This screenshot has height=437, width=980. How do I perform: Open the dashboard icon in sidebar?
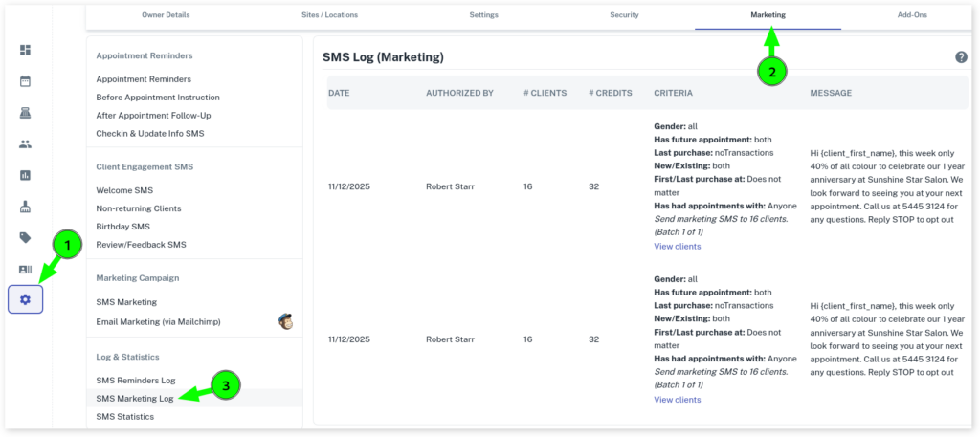point(25,50)
